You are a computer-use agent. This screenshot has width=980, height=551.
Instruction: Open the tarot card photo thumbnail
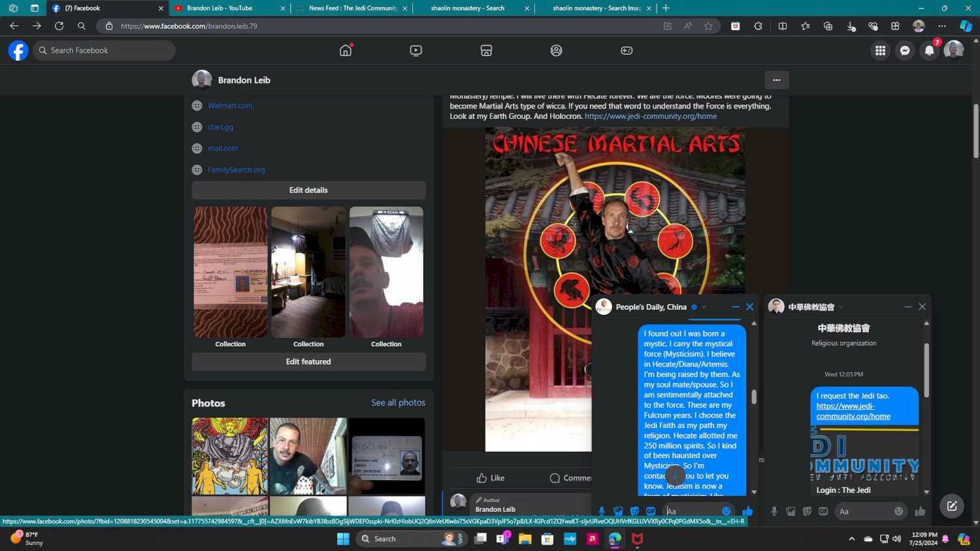(x=230, y=456)
